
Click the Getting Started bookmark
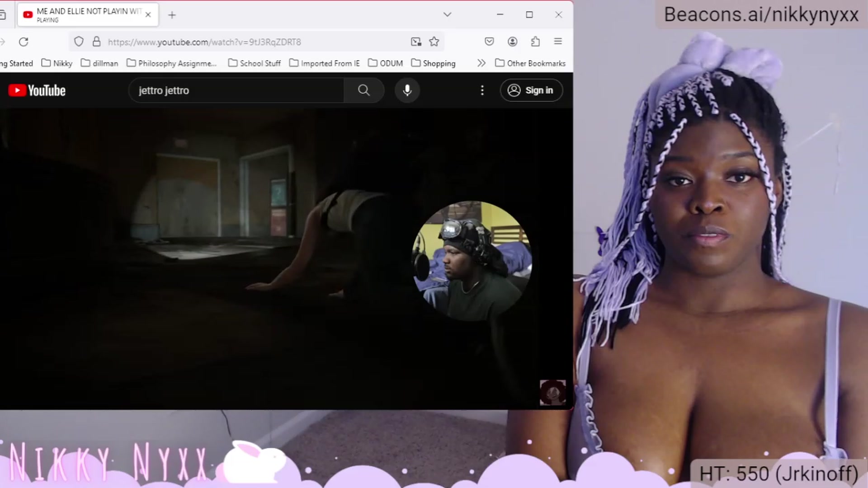(16, 63)
